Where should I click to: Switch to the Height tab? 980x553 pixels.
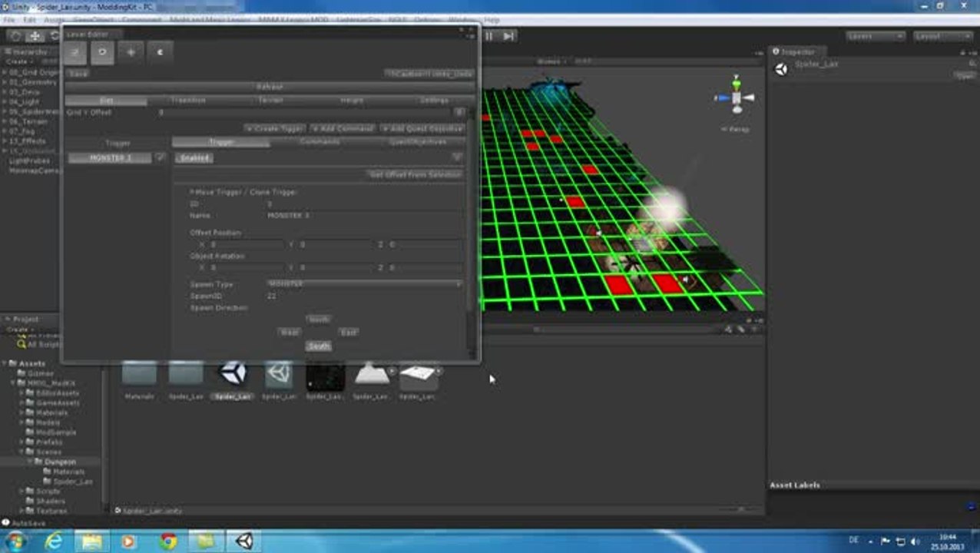point(352,101)
